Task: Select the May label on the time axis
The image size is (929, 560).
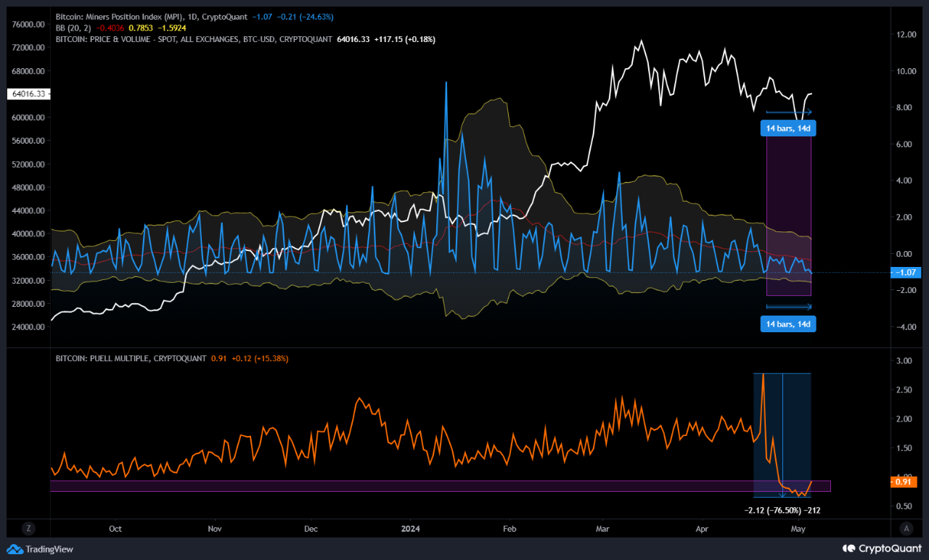Action: 798,529
